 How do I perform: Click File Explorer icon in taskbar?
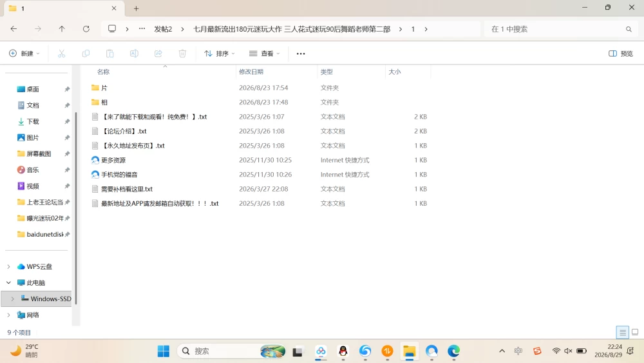pyautogui.click(x=409, y=351)
